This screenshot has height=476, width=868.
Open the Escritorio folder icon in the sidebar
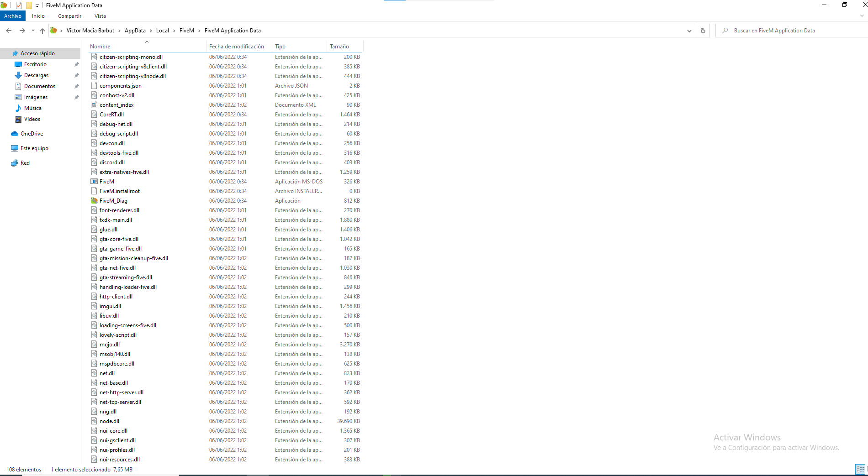pos(18,64)
